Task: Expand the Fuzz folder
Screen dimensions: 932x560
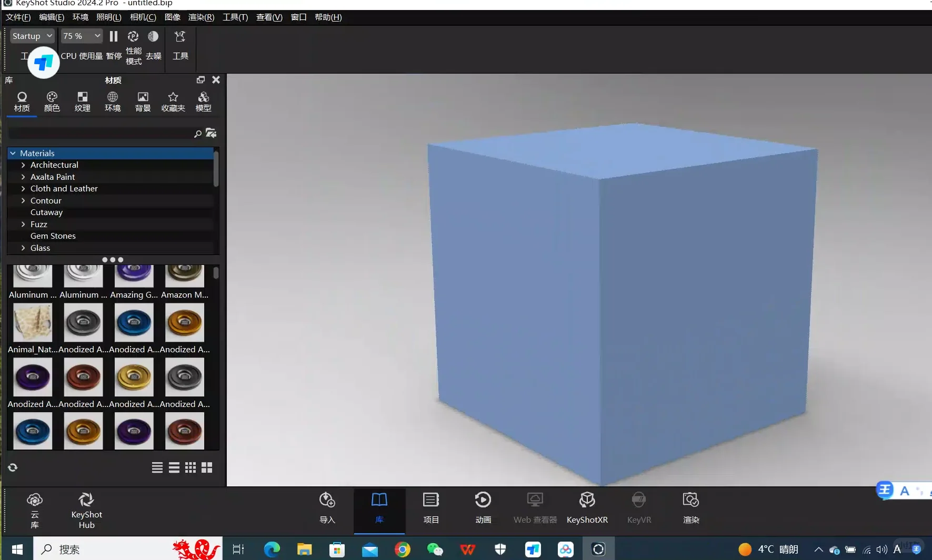Action: pos(23,224)
